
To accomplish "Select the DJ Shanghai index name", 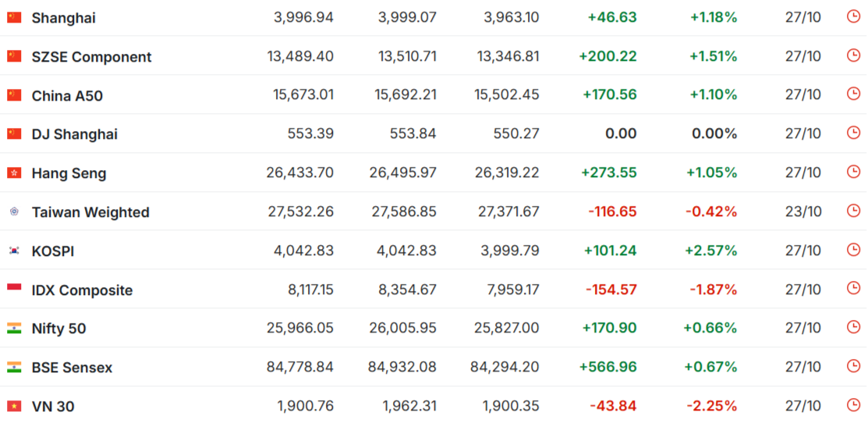I will [74, 134].
